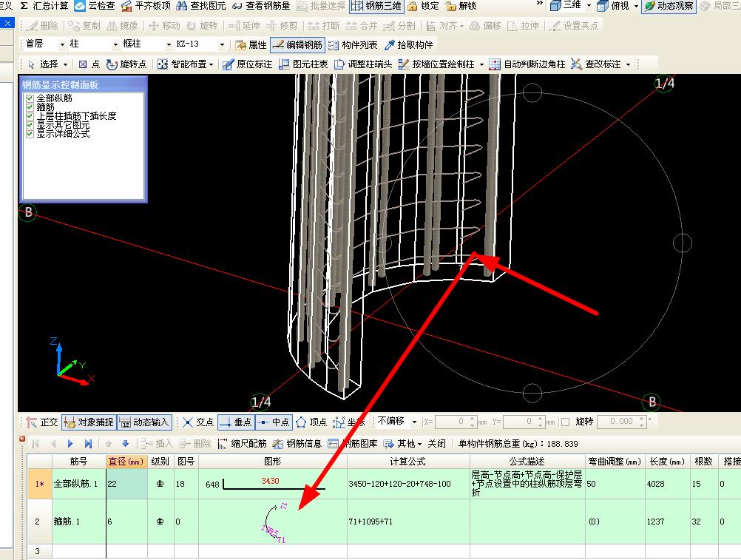This screenshot has height=560, width=741.
Task: Select cell 箍筋.1 in row 2
Action: [79, 522]
